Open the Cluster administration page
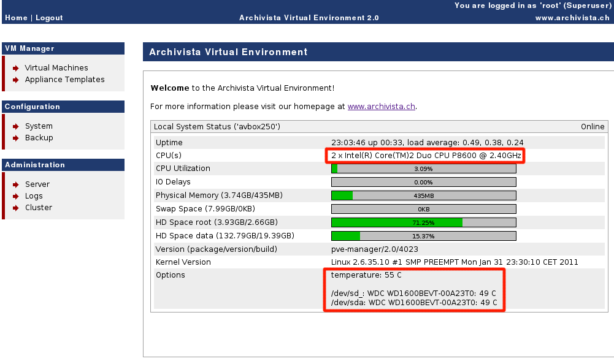The width and height of the screenshot is (614, 364). 39,208
